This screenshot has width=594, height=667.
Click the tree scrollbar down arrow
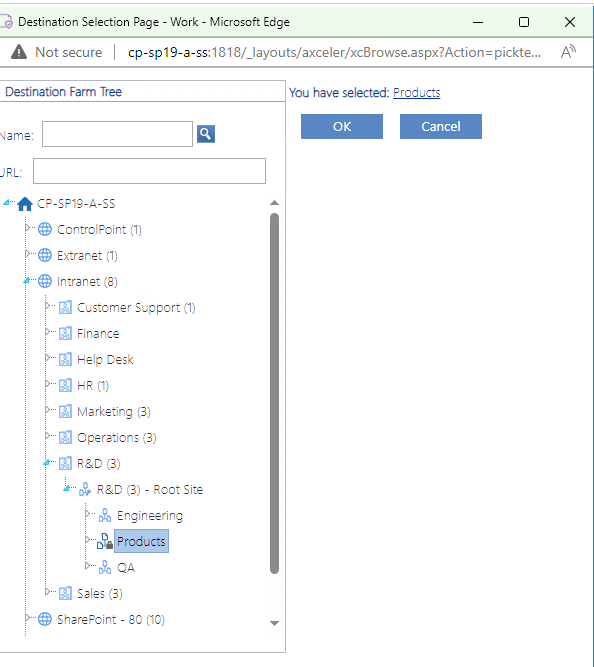coord(274,623)
